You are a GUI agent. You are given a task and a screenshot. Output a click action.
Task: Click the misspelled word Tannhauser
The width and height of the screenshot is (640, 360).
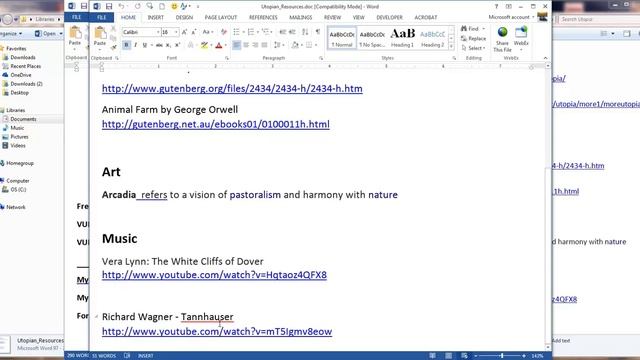207,317
